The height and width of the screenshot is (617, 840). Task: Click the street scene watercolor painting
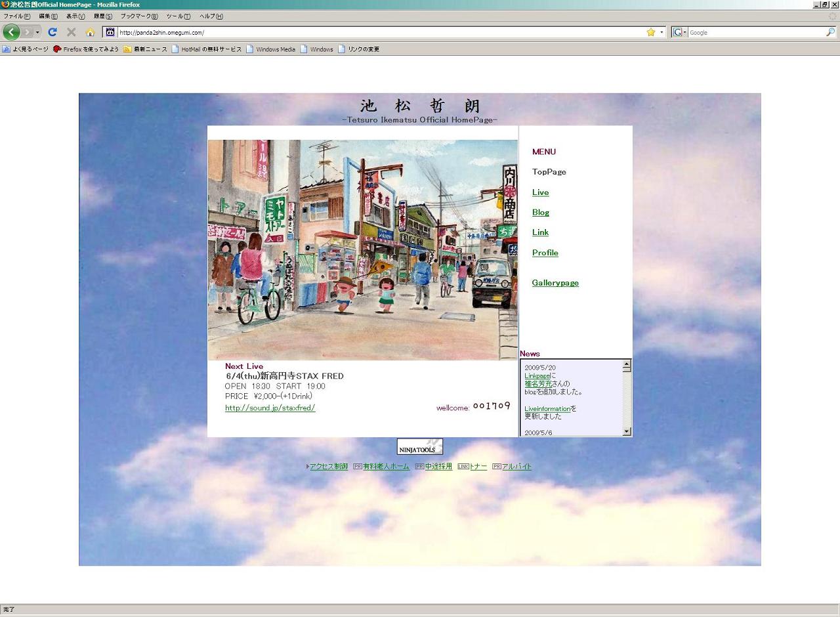(363, 249)
